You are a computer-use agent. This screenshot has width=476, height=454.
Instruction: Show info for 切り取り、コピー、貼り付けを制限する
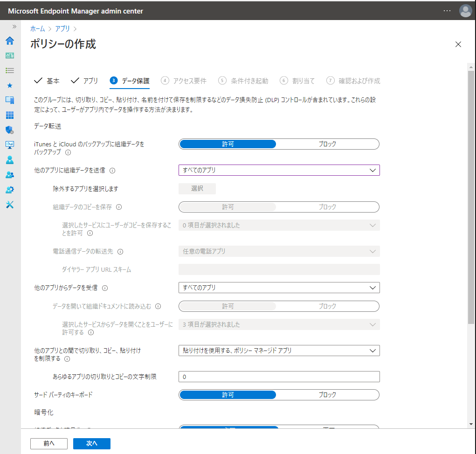point(67,359)
